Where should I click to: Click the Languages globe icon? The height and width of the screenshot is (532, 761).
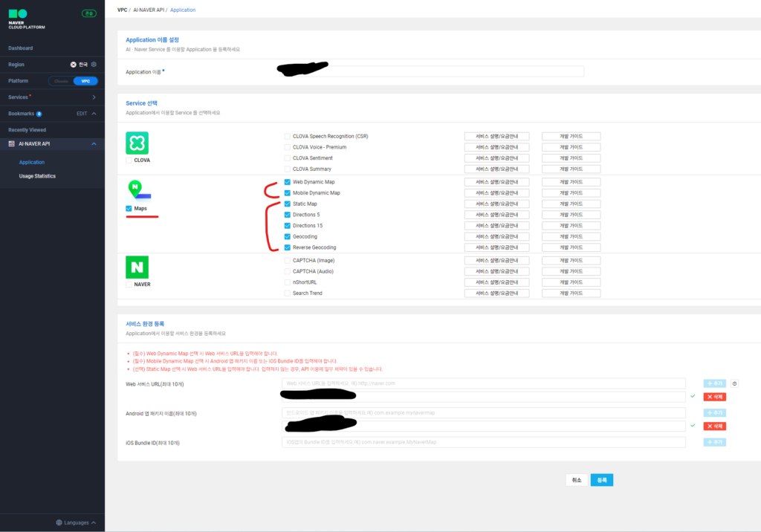click(59, 523)
